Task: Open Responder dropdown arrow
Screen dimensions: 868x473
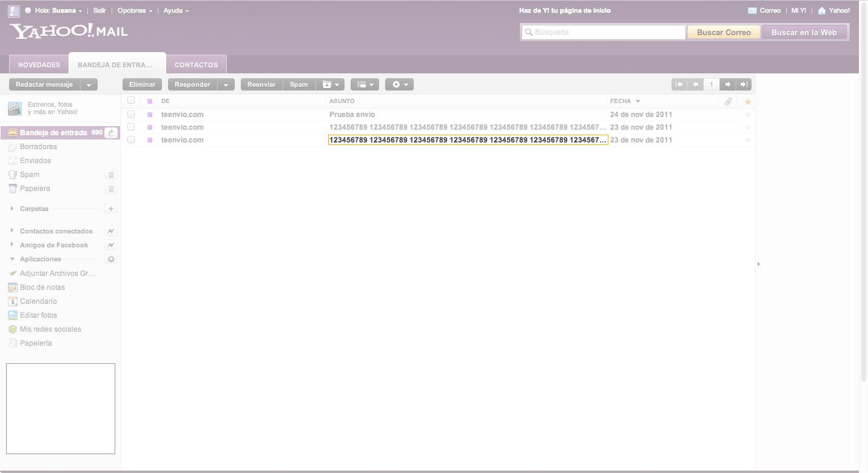Action: pyautogui.click(x=226, y=85)
